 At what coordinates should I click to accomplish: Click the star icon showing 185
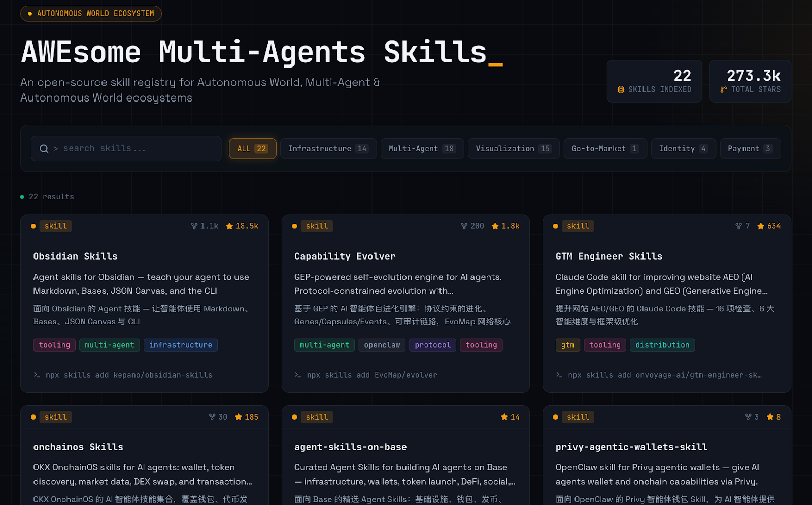pos(239,417)
